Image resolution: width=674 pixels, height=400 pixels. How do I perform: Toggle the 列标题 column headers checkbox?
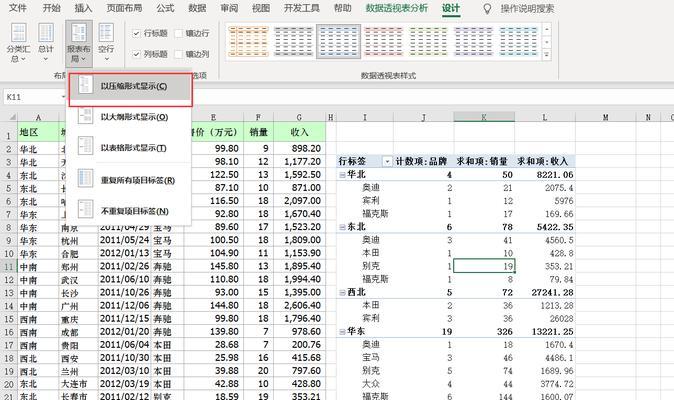pyautogui.click(x=136, y=54)
